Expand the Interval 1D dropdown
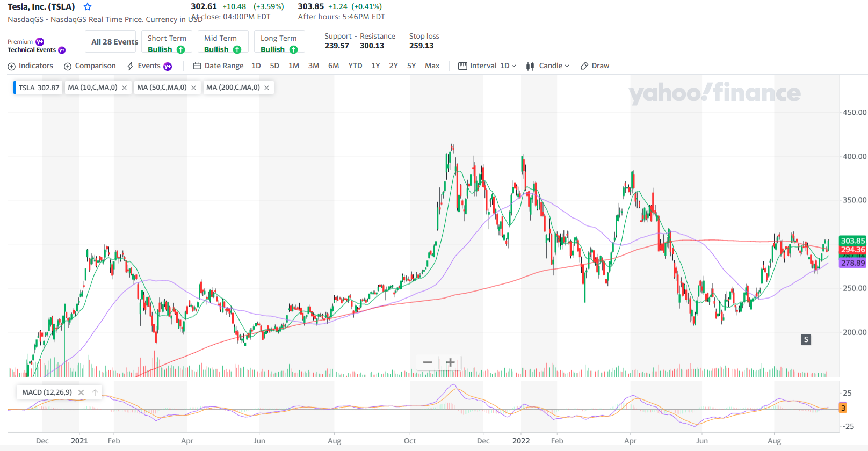The image size is (868, 451). tap(487, 66)
